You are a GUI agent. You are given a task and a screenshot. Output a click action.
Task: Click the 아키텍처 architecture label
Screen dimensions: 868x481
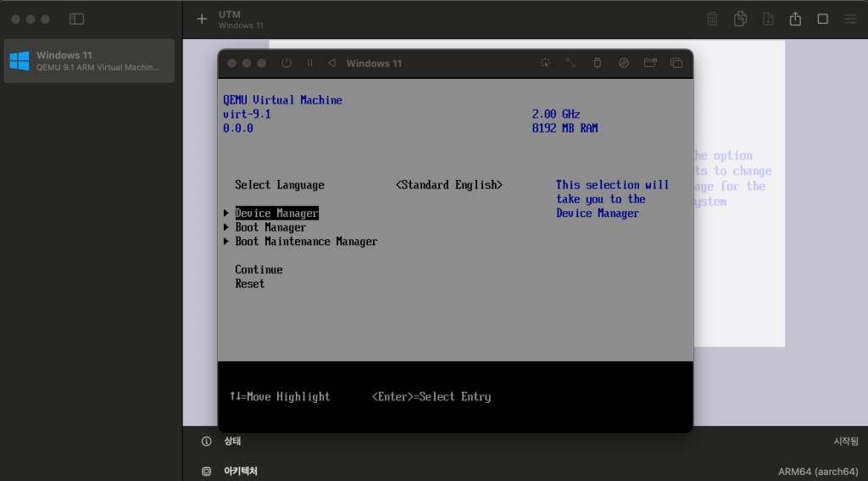point(241,472)
